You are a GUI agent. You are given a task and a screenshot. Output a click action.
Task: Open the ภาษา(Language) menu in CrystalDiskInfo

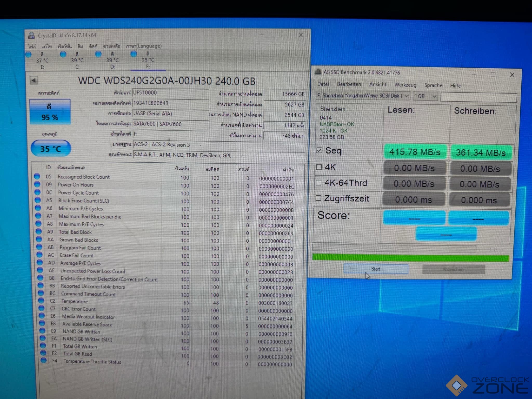pyautogui.click(x=144, y=46)
